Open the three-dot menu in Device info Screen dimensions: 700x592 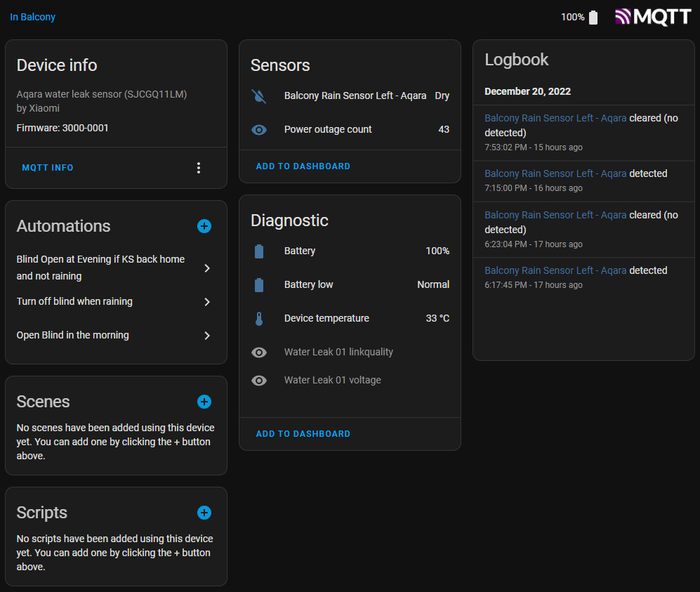199,168
